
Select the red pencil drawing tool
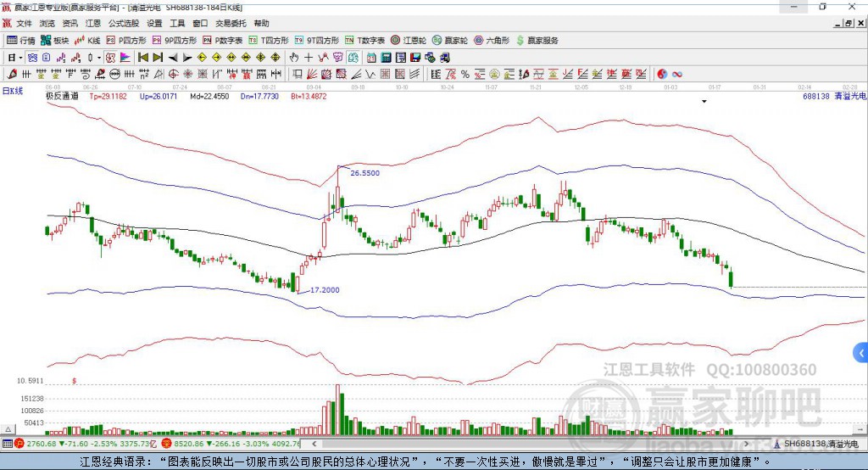pyautogui.click(x=12, y=74)
